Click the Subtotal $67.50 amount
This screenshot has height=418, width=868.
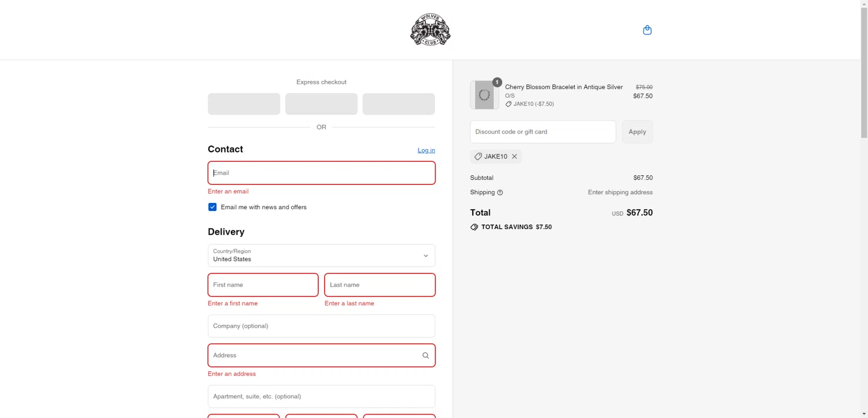click(643, 178)
